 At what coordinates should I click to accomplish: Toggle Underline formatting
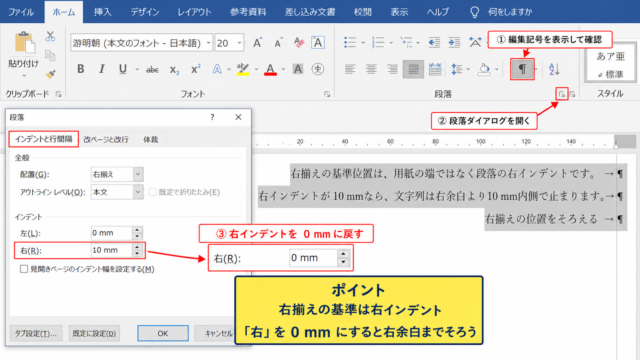click(122, 69)
